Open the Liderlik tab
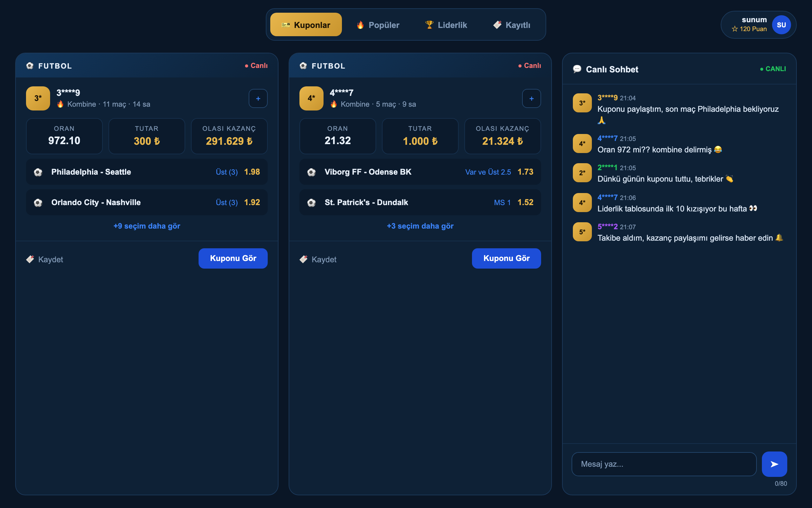This screenshot has height=508, width=812. pyautogui.click(x=446, y=25)
